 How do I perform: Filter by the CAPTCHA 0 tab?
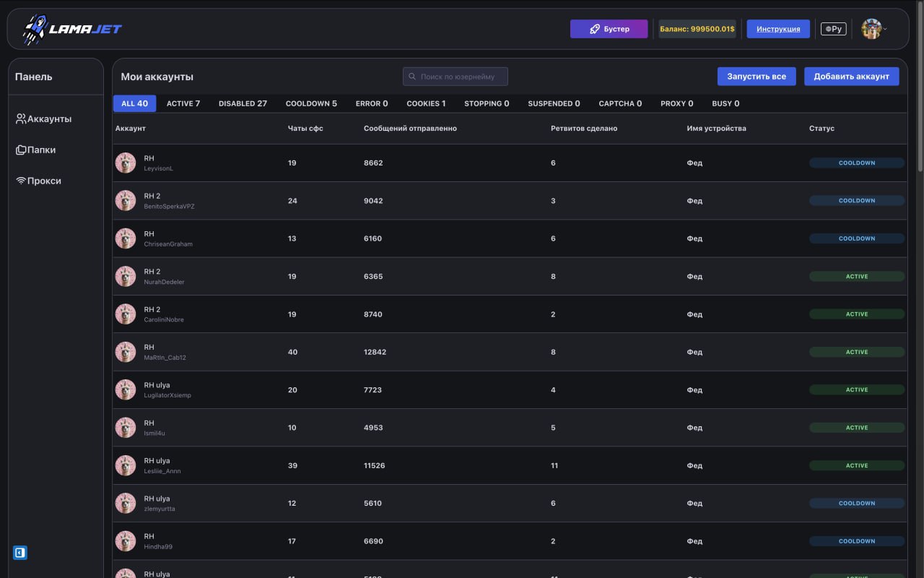(620, 103)
